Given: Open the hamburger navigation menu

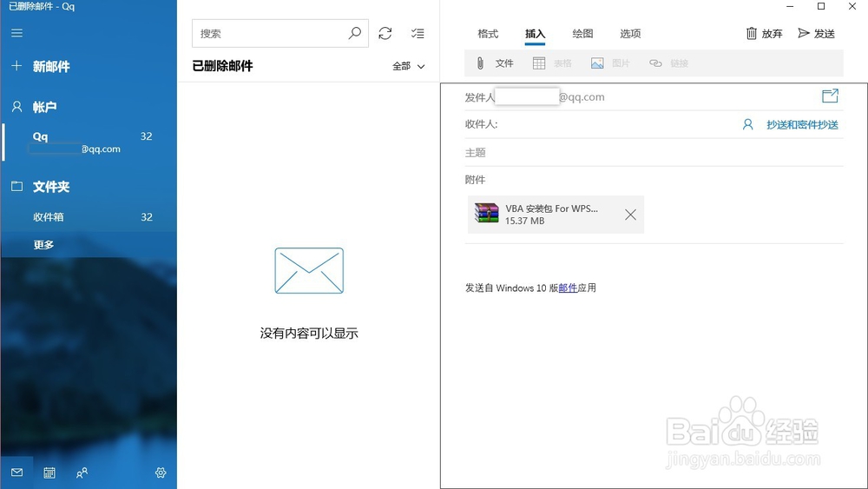Looking at the screenshot, I should (17, 33).
